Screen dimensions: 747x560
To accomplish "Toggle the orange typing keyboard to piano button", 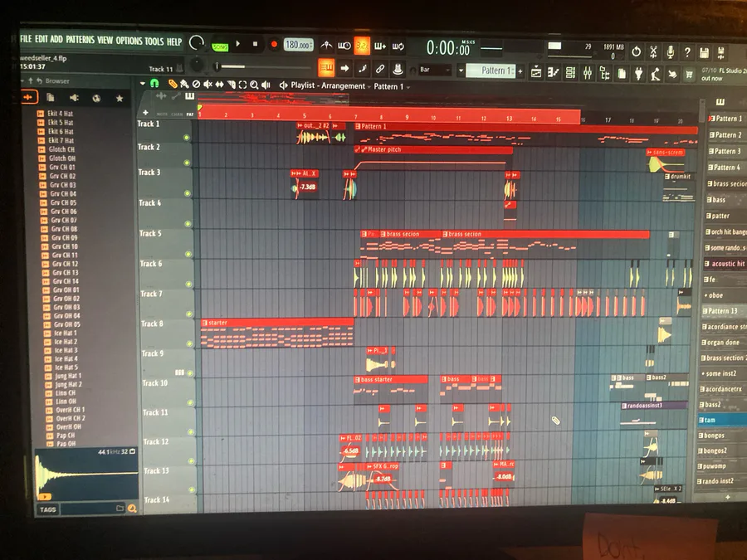I will tap(326, 68).
